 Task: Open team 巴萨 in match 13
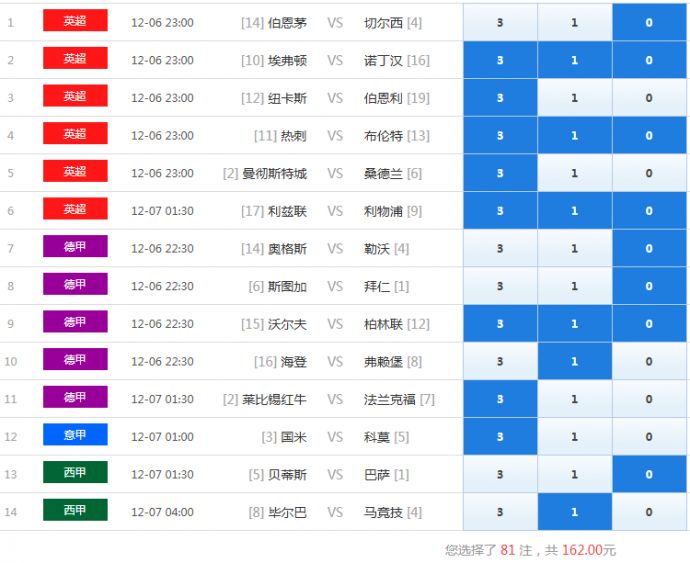point(377,475)
